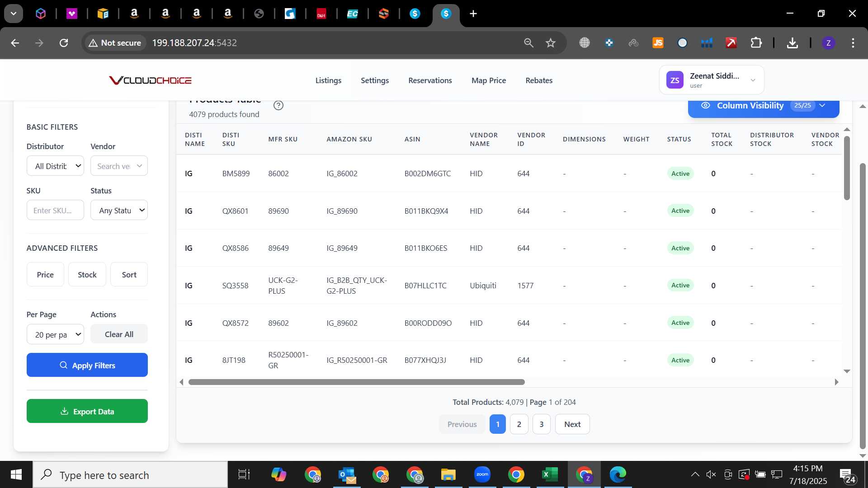This screenshot has width=868, height=488.
Task: Open the browser Extensions puzzle icon
Action: coord(756,43)
